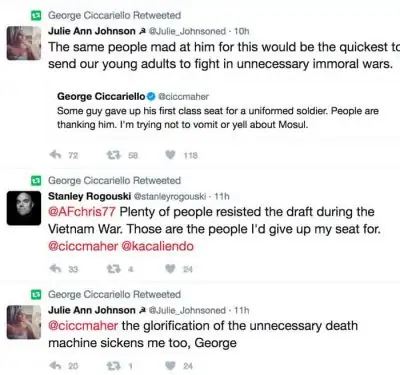The image size is (400, 375).
Task: Open Stanley Rogouski's profile picture
Action: pyautogui.click(x=24, y=208)
